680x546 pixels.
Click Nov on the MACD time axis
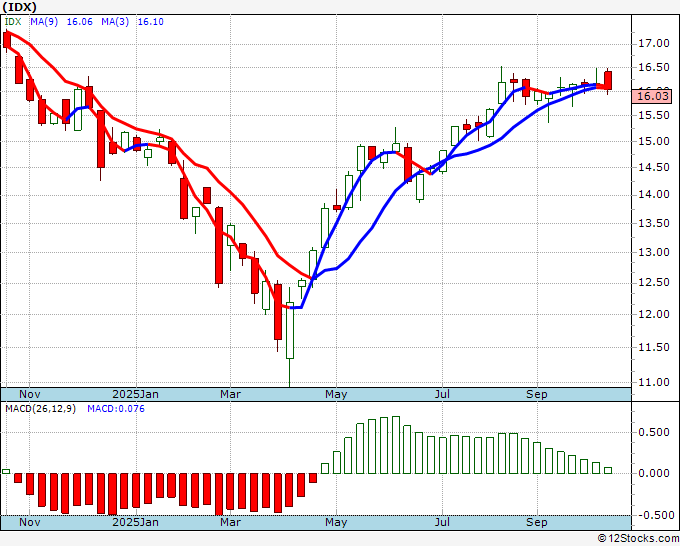click(30, 522)
